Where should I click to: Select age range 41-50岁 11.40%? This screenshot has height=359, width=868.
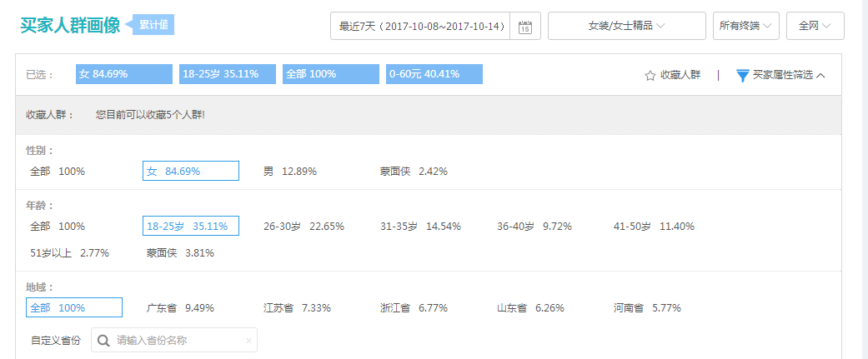(653, 226)
